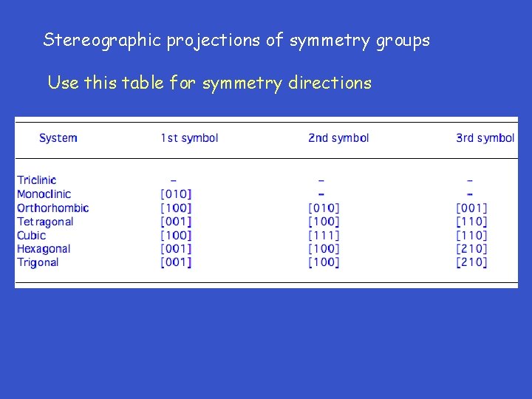The height and width of the screenshot is (399, 532).
Task: Click Cubic's 1st symbol [100]
Action: 176,235
